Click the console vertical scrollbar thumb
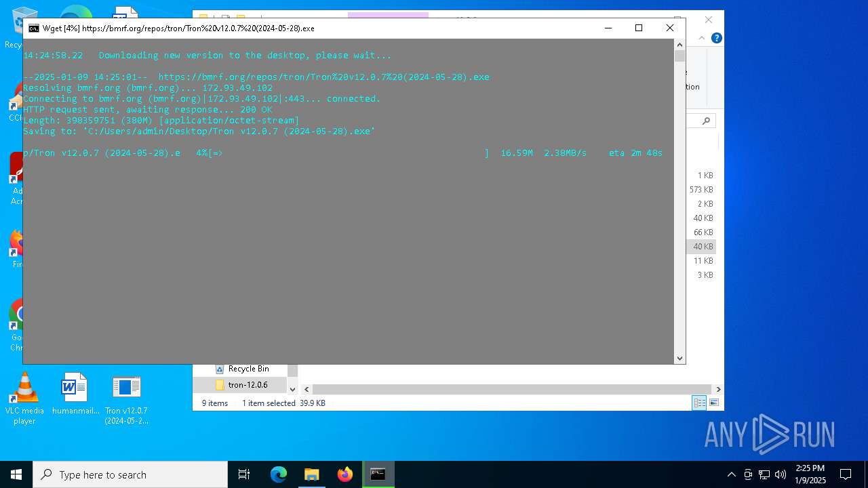 pos(679,56)
